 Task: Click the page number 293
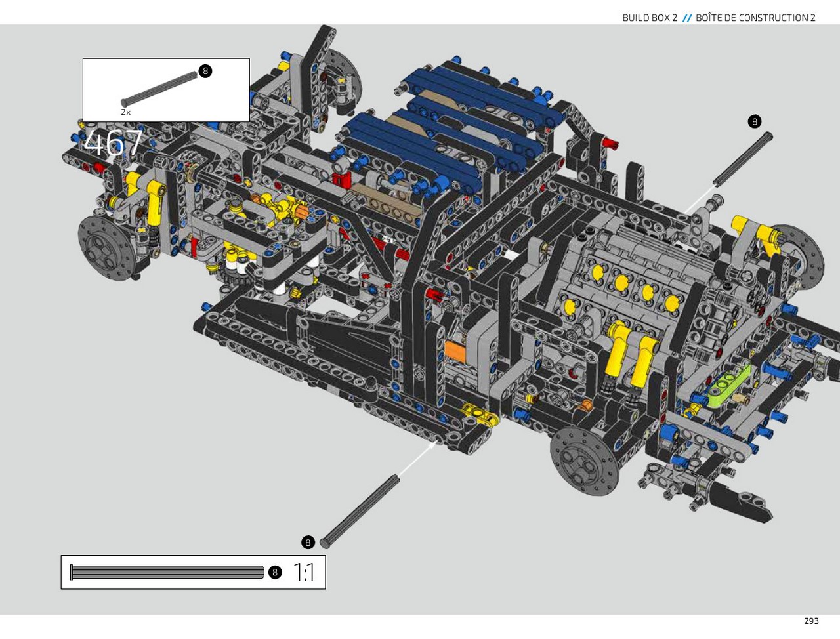tap(811, 621)
